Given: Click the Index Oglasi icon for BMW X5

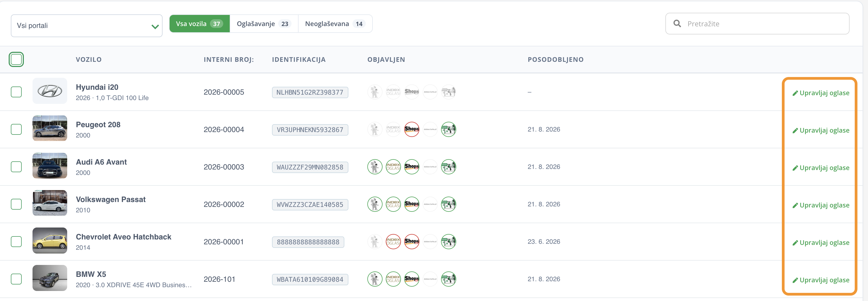Looking at the screenshot, I should 393,279.
